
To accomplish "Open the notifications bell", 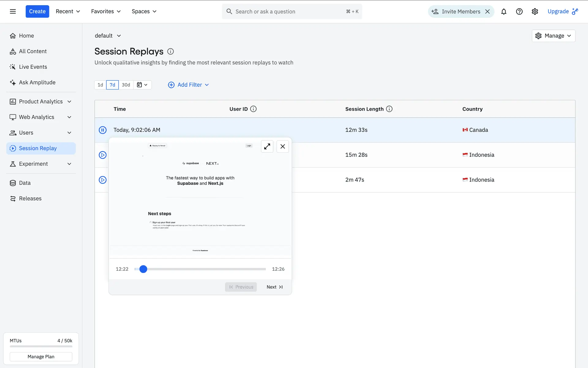I will point(503,12).
